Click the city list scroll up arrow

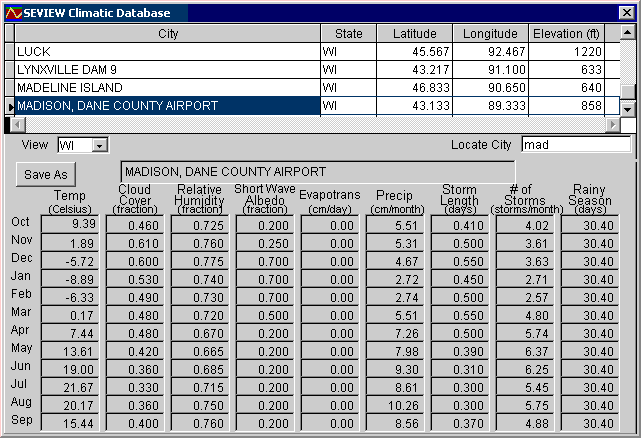[627, 32]
